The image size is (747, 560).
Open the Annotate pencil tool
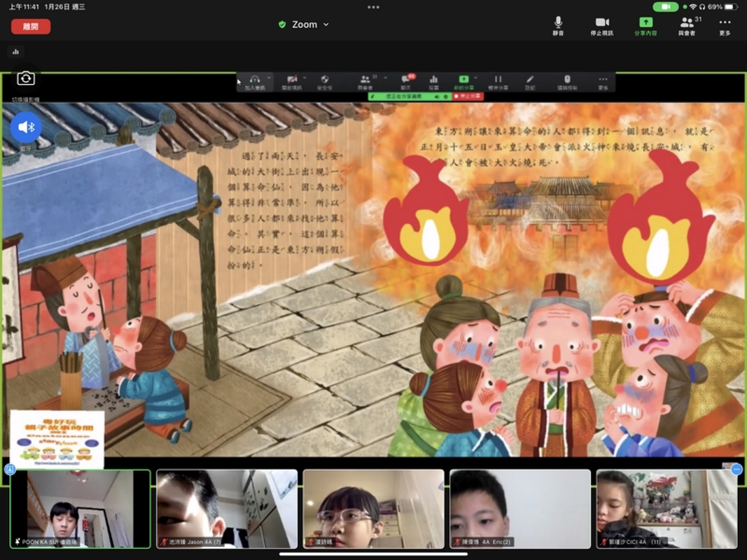tap(530, 82)
